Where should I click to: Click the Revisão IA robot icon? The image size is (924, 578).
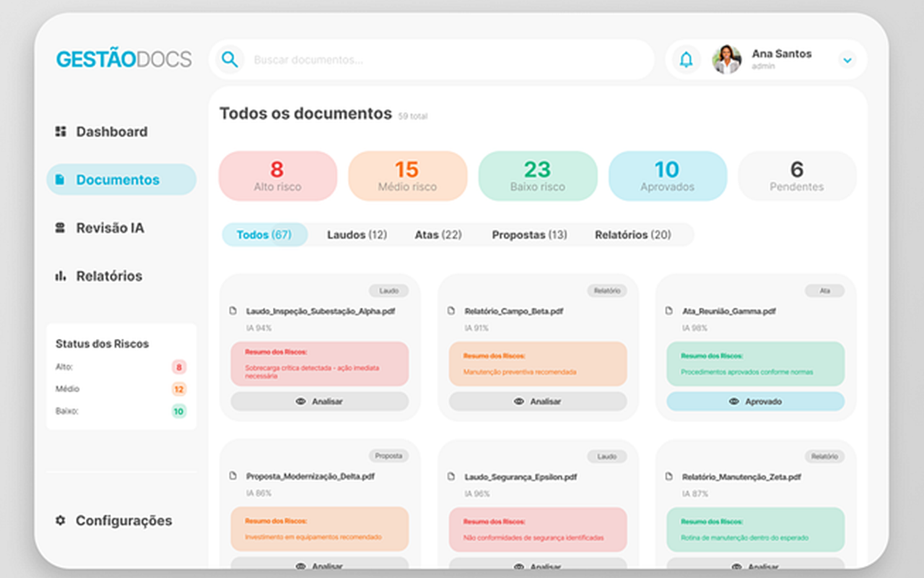click(61, 228)
